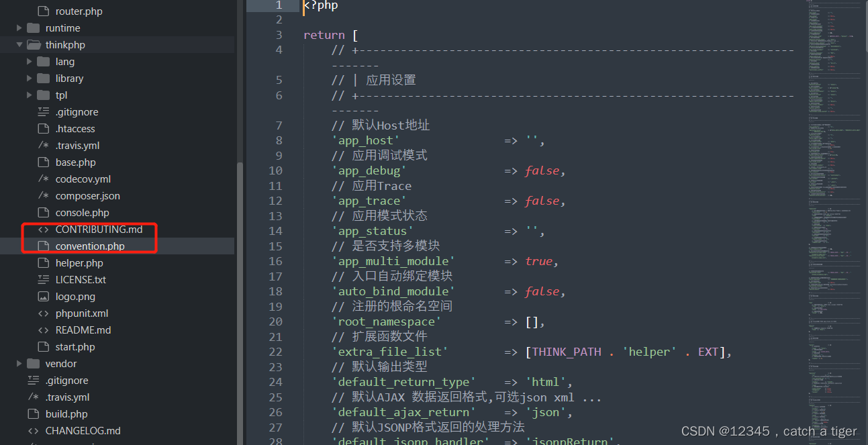The image size is (868, 445).
Task: Click the LICENSE.txt text file icon
Action: (x=44, y=280)
